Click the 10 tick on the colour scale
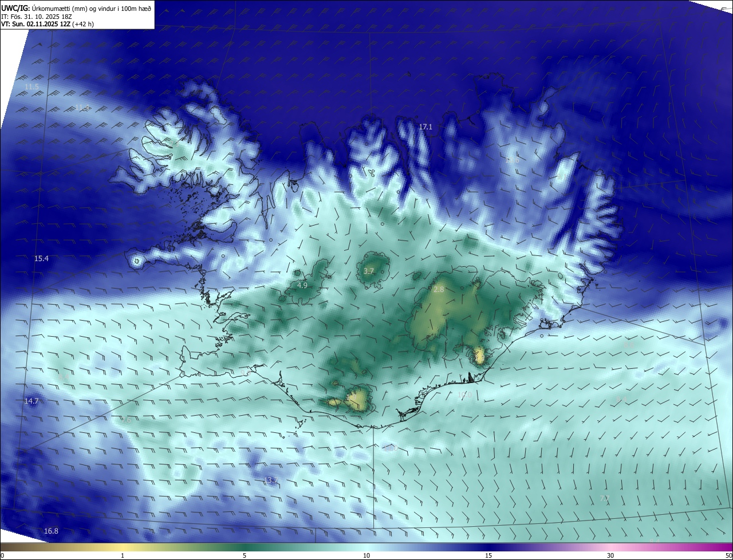Image resolution: width=733 pixels, height=560 pixels. (366, 555)
